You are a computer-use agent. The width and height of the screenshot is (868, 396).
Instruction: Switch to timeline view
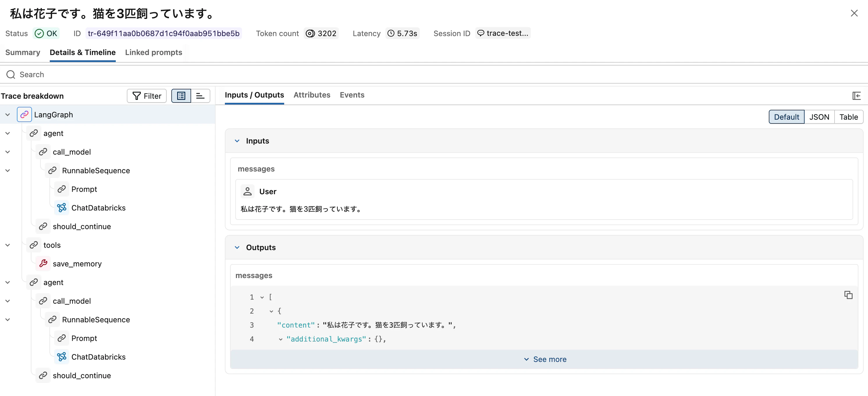(x=200, y=96)
